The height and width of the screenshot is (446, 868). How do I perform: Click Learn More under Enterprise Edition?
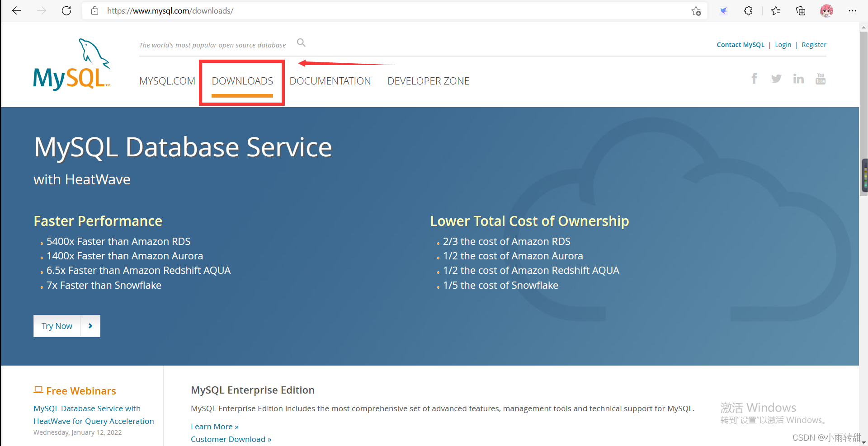[215, 427]
